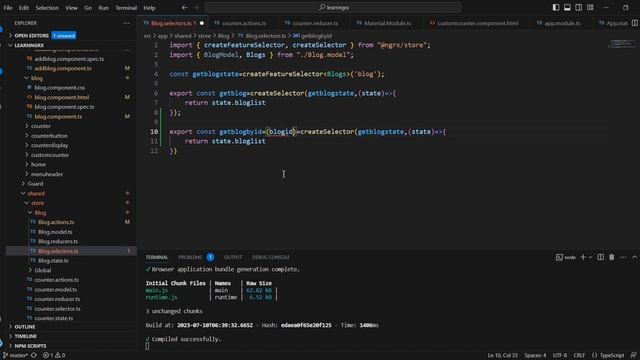
Task: Open the new terminal launch profile dropdown
Action: coord(591,257)
